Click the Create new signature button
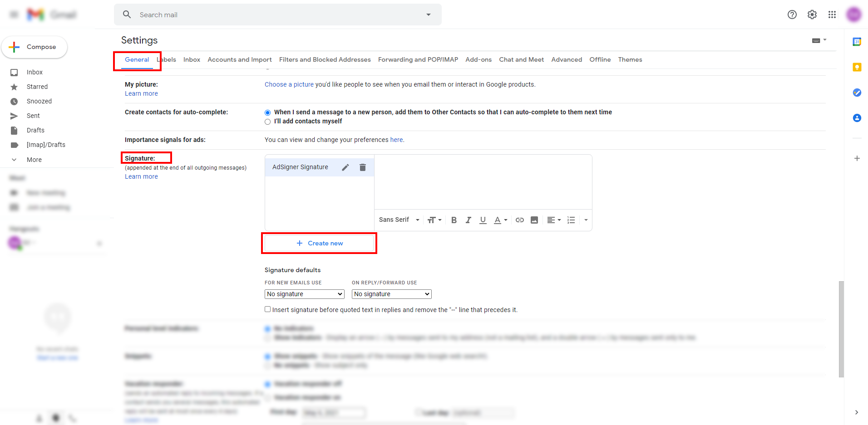 coord(319,243)
